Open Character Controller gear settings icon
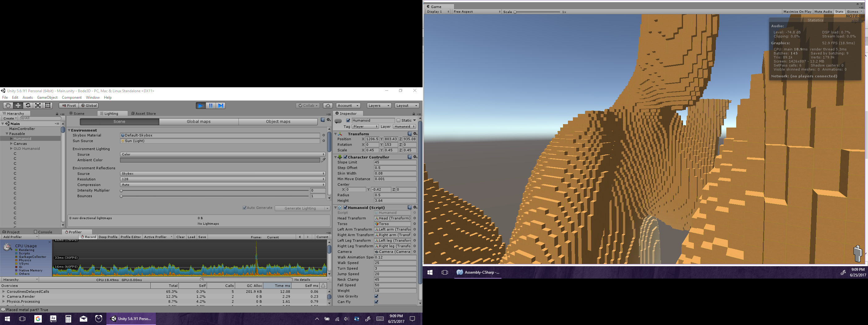The height and width of the screenshot is (325, 868). click(x=415, y=157)
